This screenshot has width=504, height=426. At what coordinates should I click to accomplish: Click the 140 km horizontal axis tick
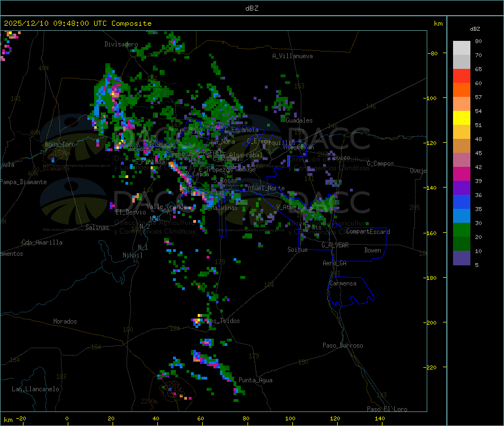click(380, 418)
